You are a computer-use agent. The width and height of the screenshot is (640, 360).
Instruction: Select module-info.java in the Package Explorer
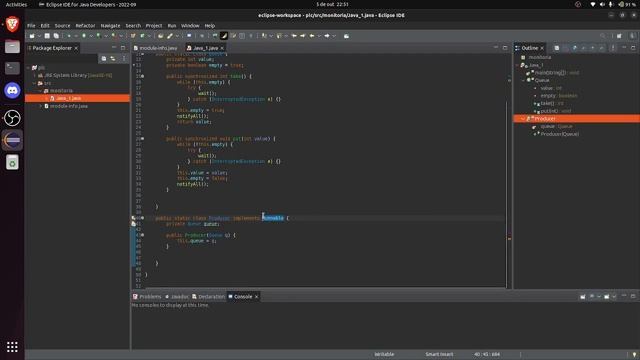point(69,106)
